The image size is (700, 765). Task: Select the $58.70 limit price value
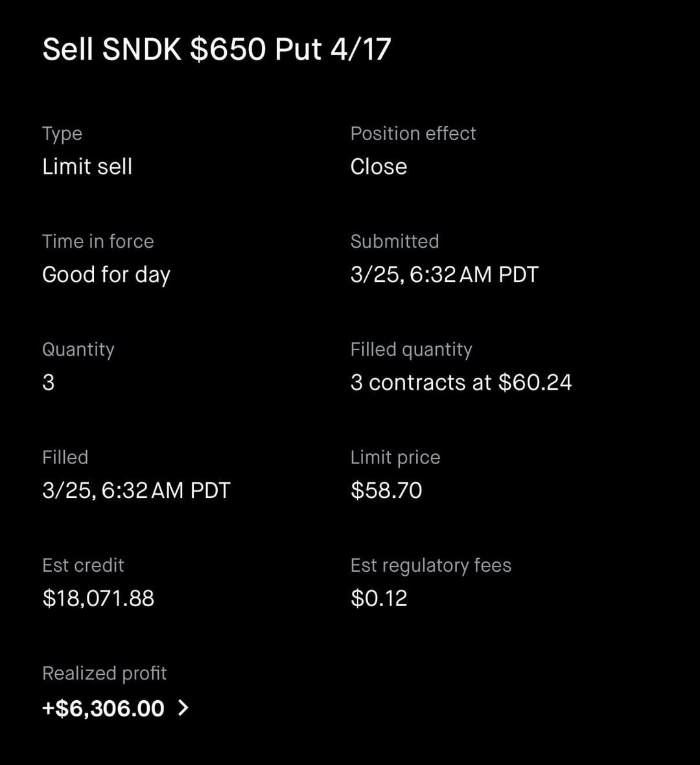[386, 490]
